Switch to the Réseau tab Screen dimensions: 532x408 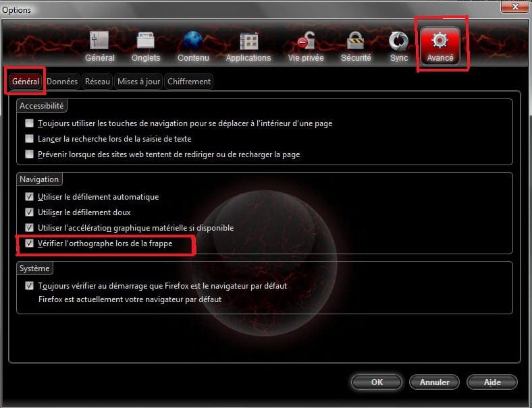coord(97,82)
